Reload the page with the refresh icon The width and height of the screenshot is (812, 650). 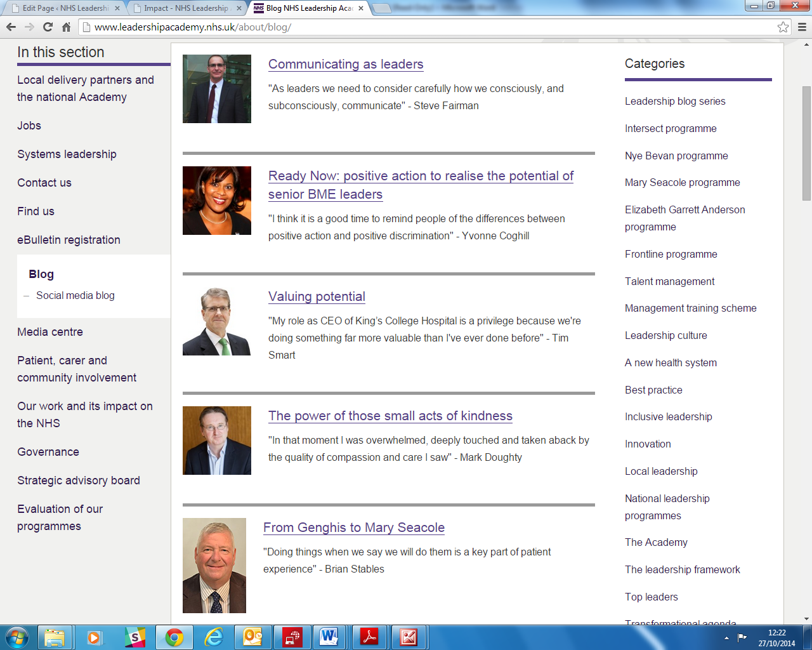tap(48, 27)
